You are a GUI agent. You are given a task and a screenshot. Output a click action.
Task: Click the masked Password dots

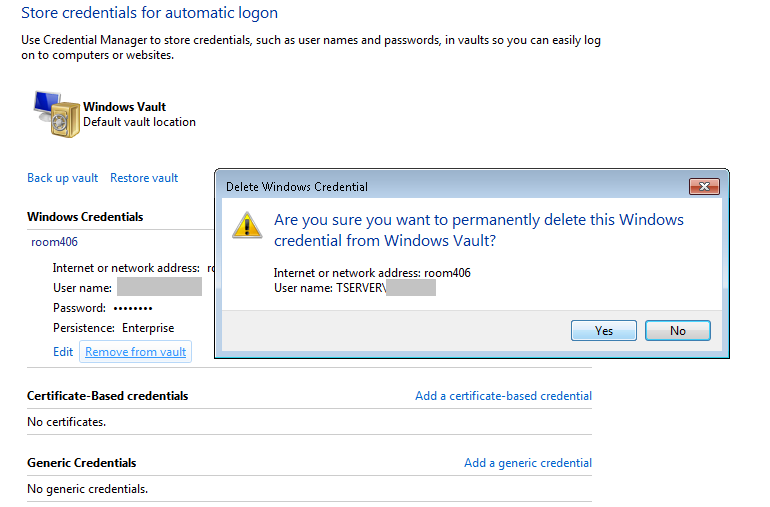tap(133, 309)
